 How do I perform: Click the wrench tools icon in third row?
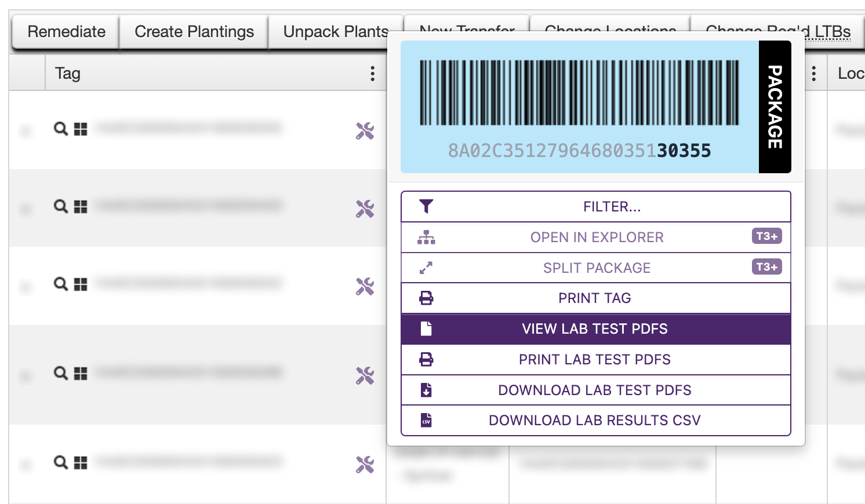tap(365, 286)
